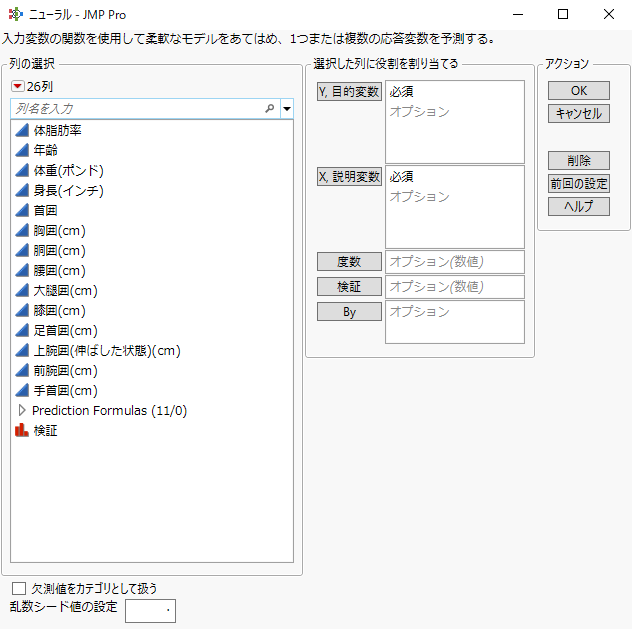Screen dimensions: 632x629
Task: Open the red triangle menu next to 26列
Action: coord(18,86)
